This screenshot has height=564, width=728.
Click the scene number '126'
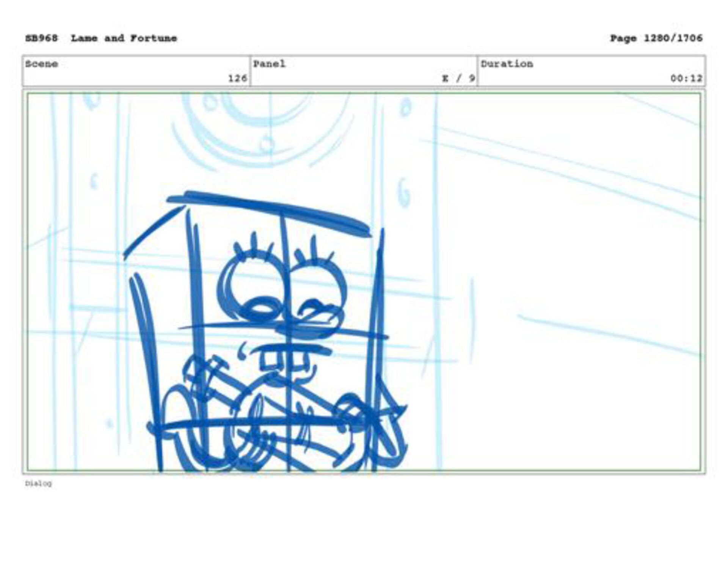click(x=238, y=79)
